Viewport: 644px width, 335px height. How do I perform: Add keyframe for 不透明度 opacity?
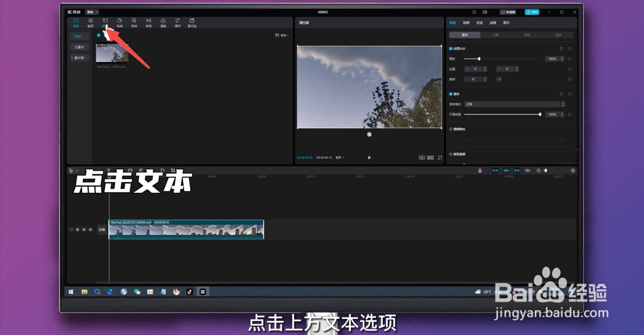[x=570, y=114]
